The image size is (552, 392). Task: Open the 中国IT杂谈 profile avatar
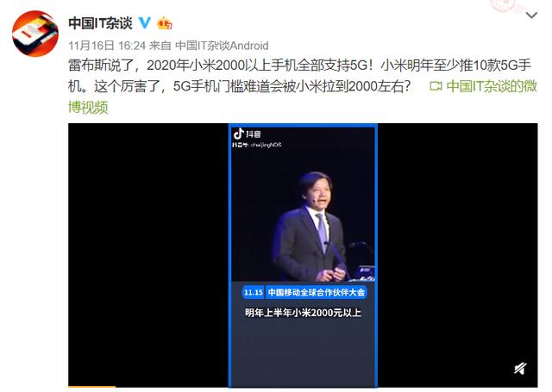(x=35, y=34)
